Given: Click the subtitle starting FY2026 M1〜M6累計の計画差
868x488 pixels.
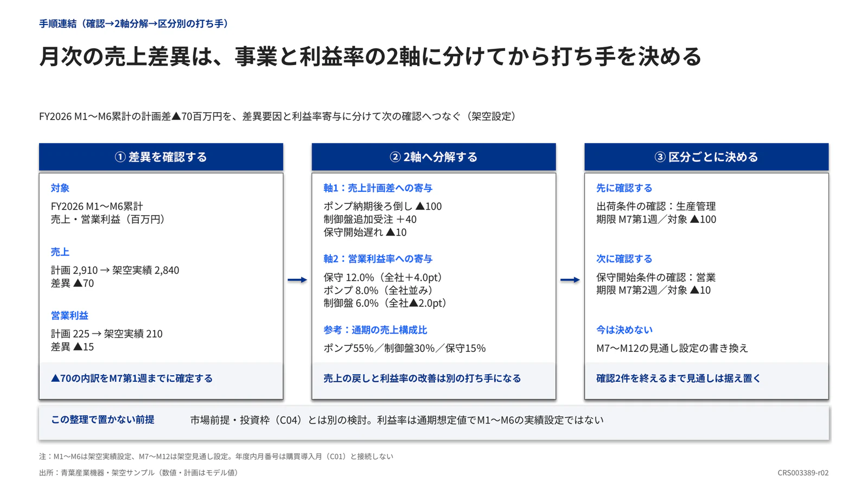Looking at the screenshot, I should point(279,116).
